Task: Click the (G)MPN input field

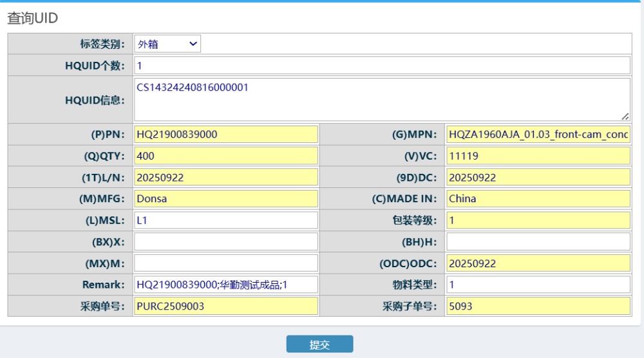Action: click(538, 135)
